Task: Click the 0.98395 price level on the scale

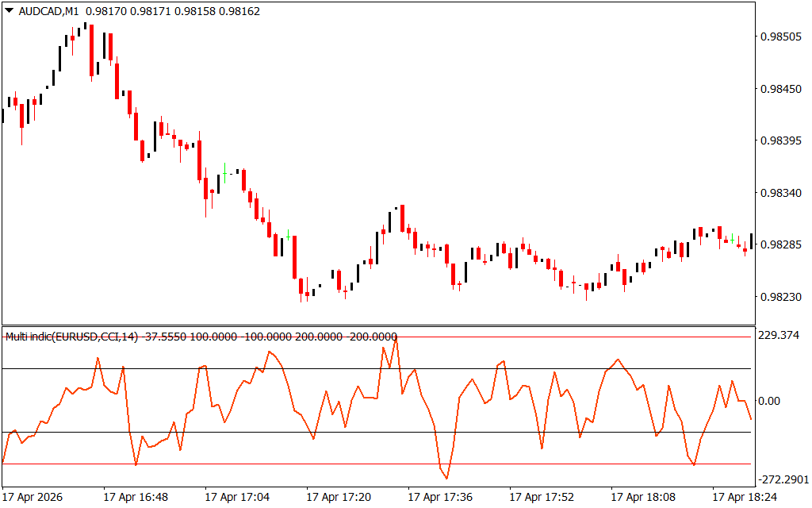Action: click(x=780, y=141)
